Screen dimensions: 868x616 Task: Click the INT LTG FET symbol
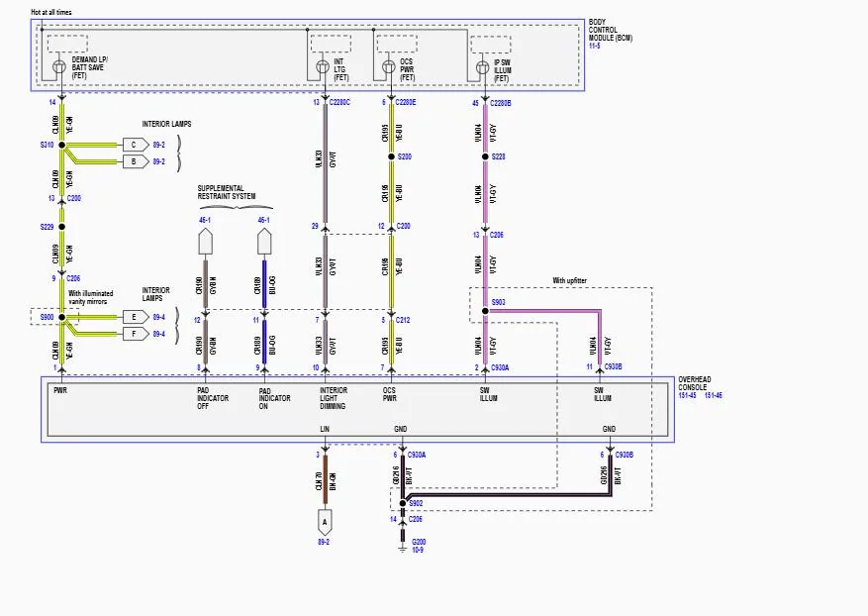323,67
